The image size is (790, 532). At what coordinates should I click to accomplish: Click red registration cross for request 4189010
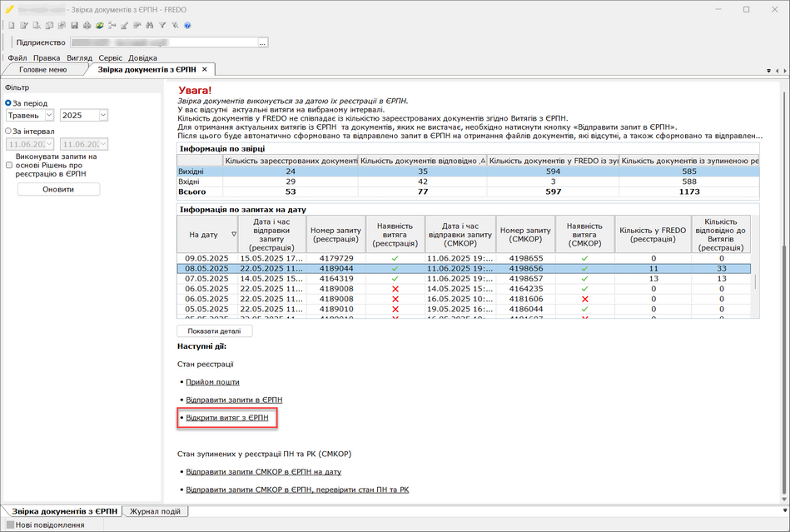point(395,309)
